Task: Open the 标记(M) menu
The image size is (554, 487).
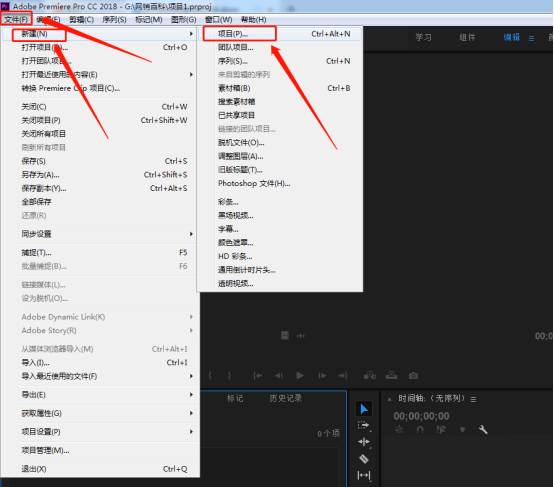Action: [x=148, y=19]
